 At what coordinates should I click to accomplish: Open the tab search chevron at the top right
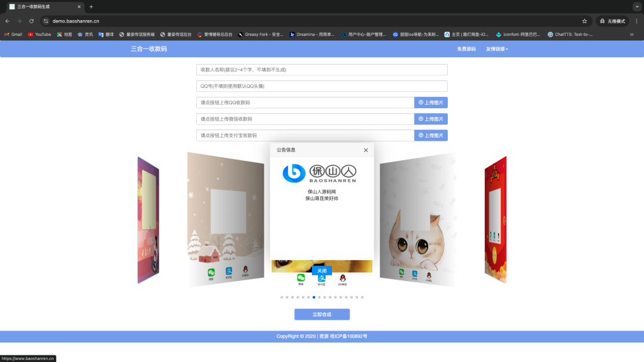[x=637, y=6]
